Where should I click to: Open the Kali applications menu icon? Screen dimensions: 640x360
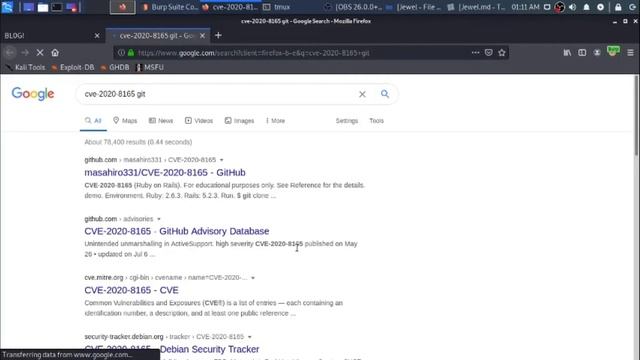(7, 7)
